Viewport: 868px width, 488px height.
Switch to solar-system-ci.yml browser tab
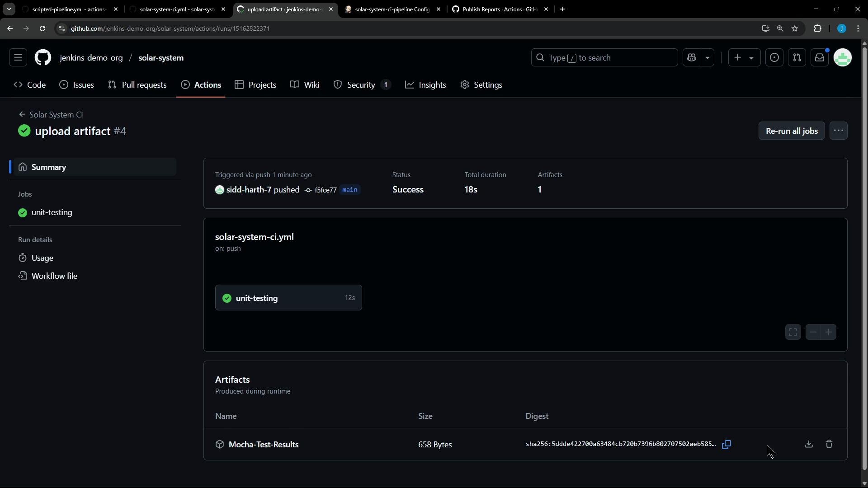point(177,9)
